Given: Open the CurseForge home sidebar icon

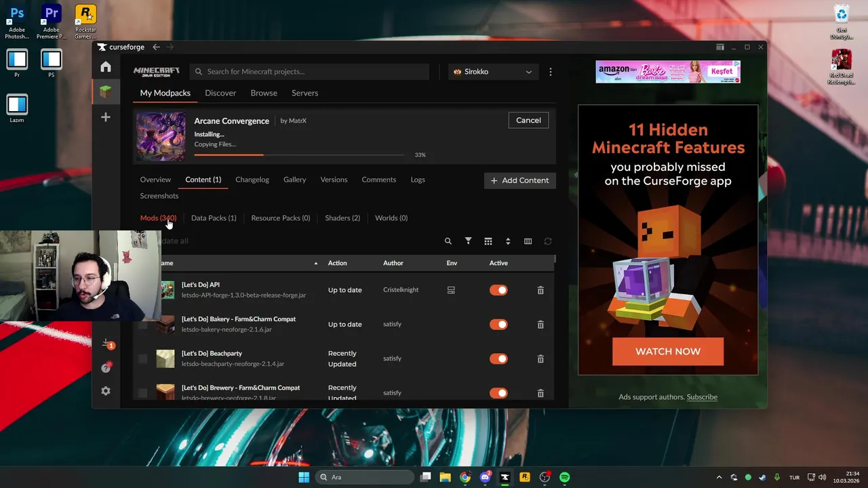Looking at the screenshot, I should point(105,66).
